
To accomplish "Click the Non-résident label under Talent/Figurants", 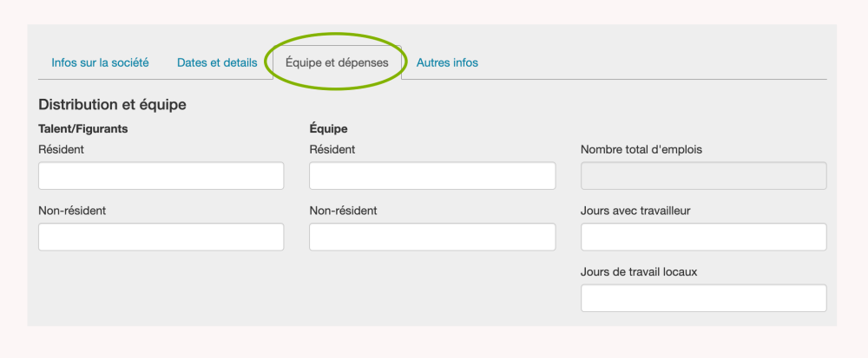I will coord(72,210).
